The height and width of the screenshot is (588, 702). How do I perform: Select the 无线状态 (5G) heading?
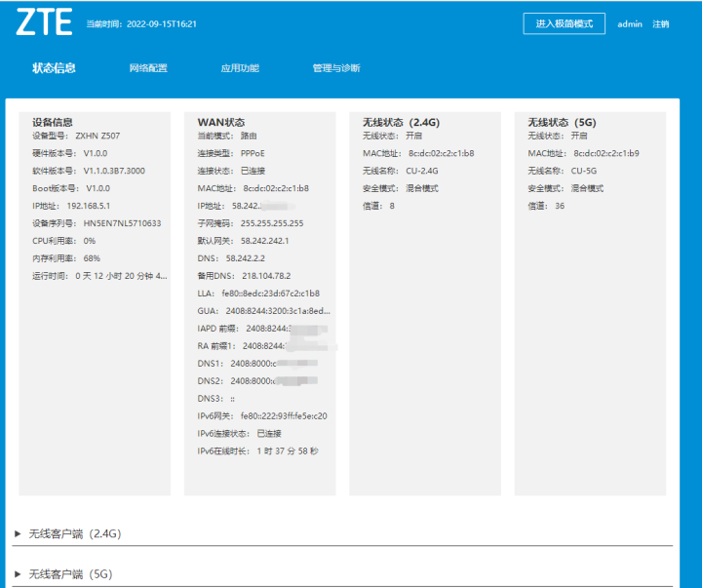(x=562, y=122)
